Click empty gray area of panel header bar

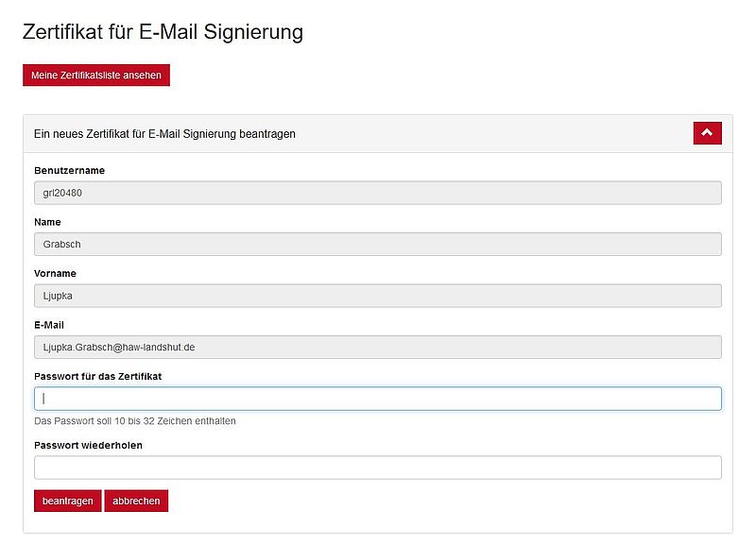coord(491,134)
